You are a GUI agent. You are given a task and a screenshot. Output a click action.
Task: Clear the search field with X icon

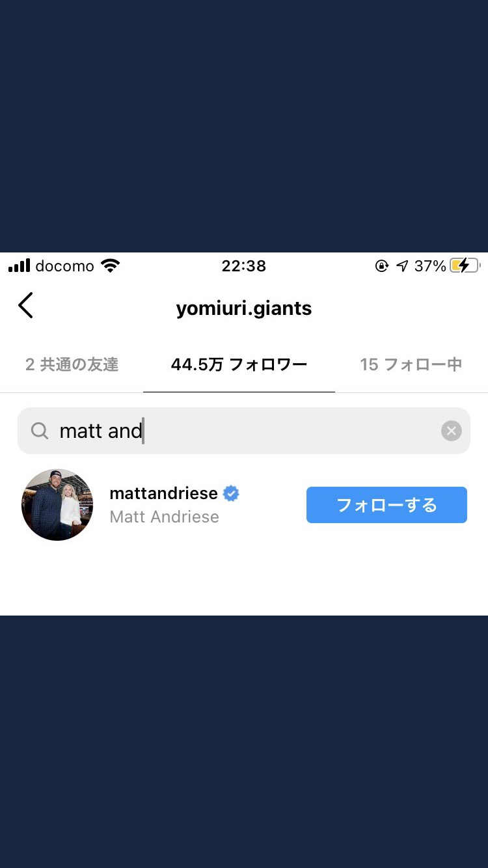(x=451, y=431)
